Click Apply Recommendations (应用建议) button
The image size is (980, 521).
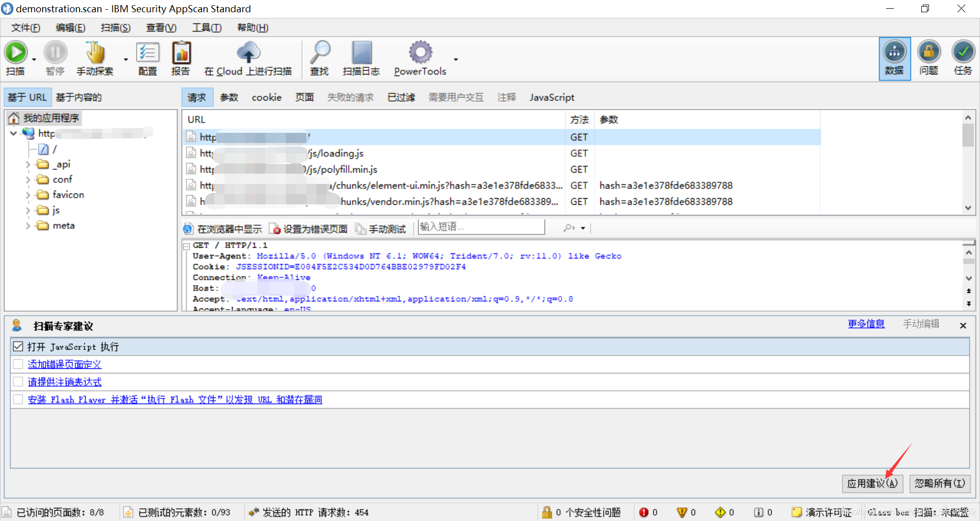point(872,483)
